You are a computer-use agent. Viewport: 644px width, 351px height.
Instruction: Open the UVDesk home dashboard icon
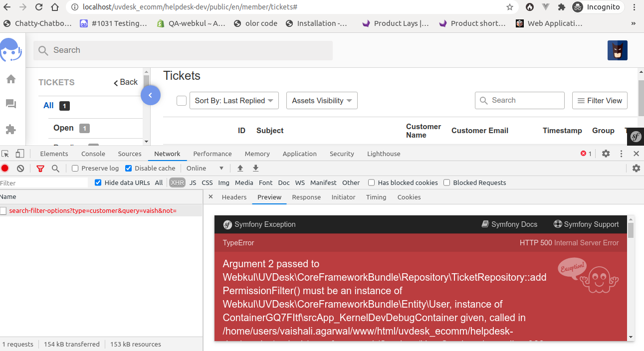pyautogui.click(x=11, y=79)
